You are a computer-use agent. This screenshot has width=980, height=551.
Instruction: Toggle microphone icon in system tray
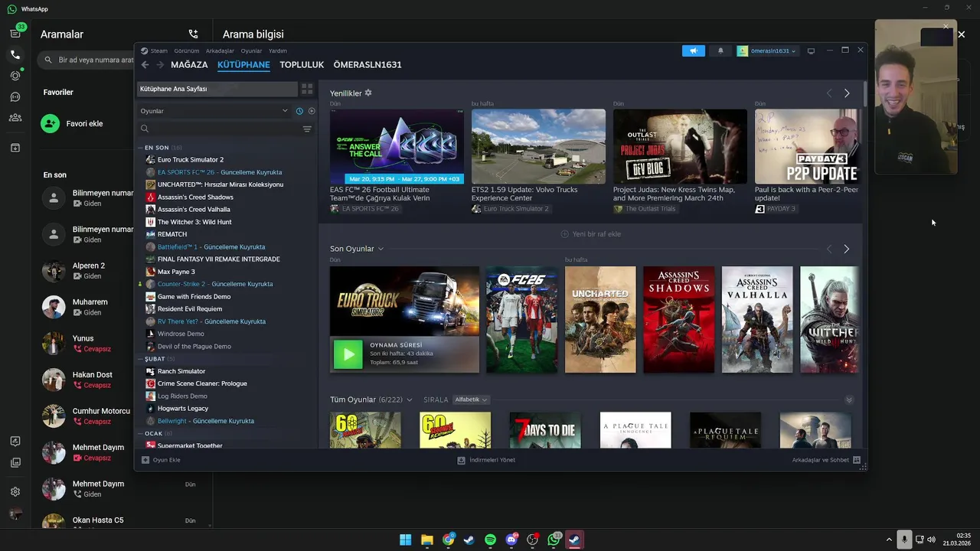click(x=904, y=540)
